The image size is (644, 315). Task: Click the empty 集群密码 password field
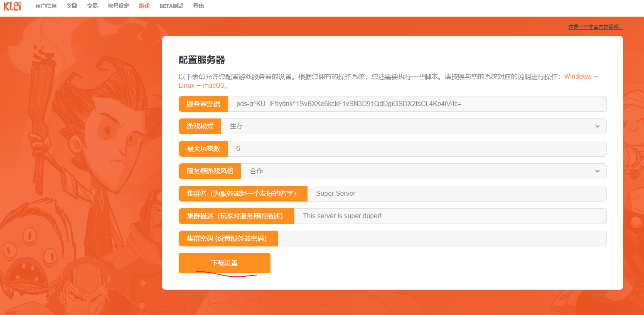click(x=442, y=239)
